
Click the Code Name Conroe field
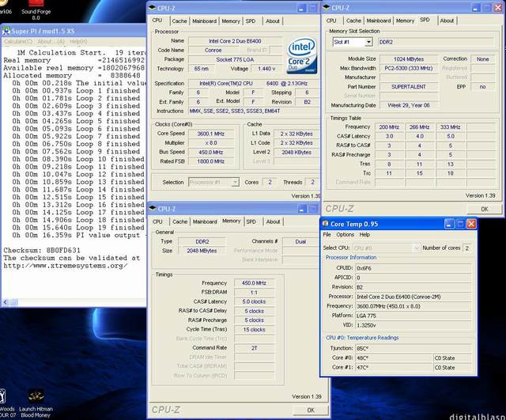click(x=213, y=50)
